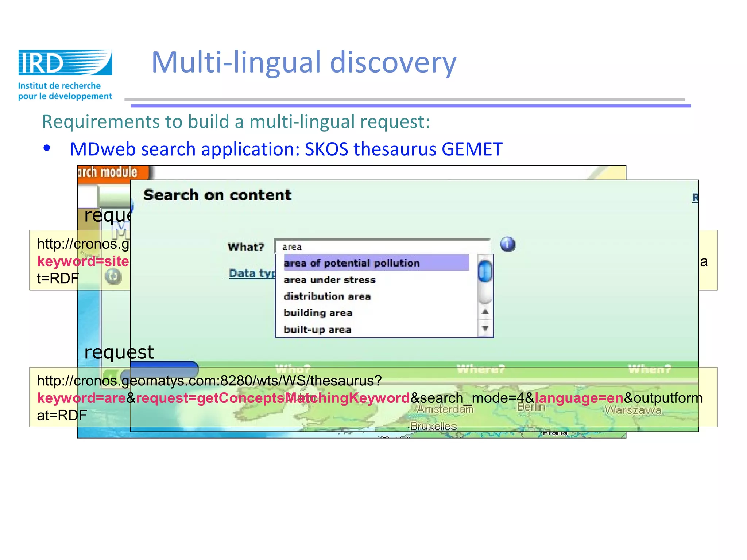
Task: Click the IRD logo
Action: tap(65, 75)
